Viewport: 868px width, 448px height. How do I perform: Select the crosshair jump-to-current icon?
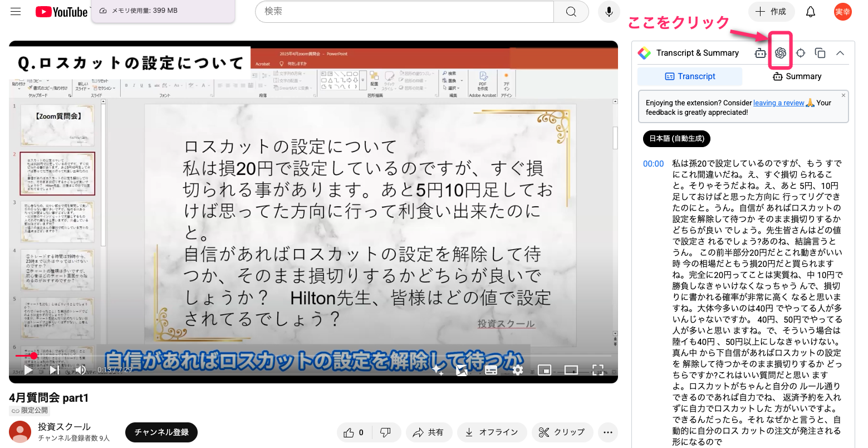click(800, 53)
